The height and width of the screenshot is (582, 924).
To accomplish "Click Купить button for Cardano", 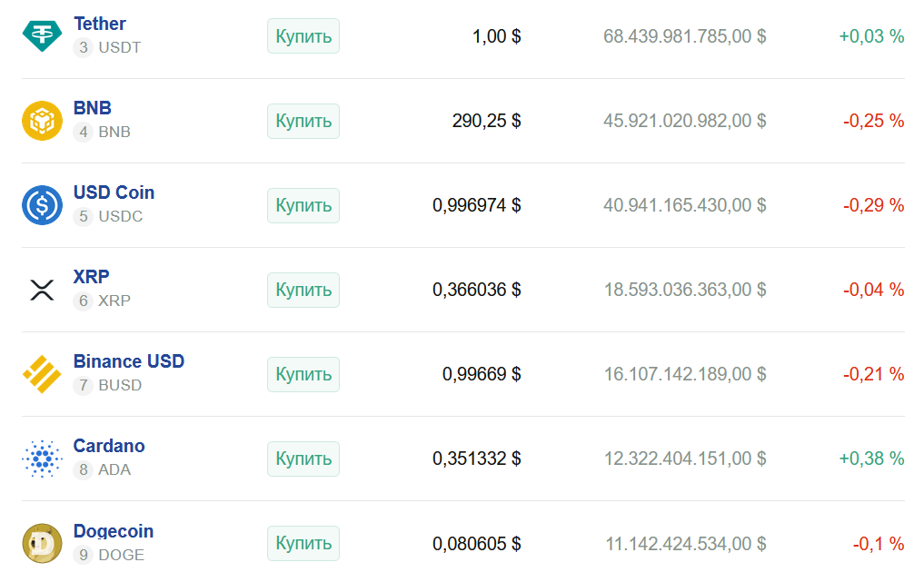I will (303, 459).
